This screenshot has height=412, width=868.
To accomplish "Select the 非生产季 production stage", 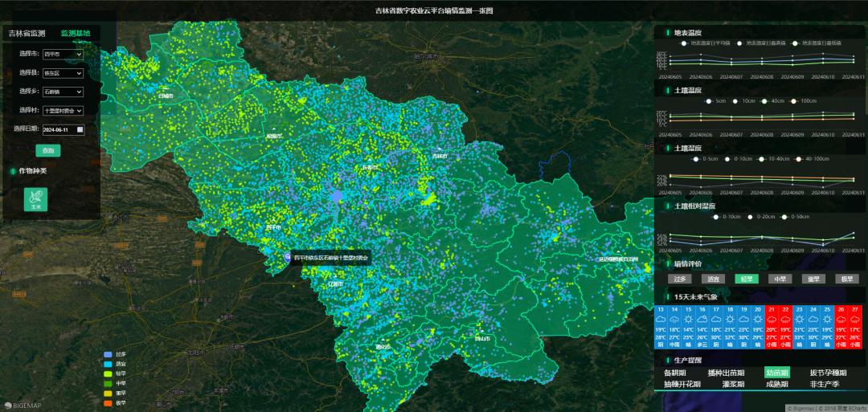I will (825, 384).
